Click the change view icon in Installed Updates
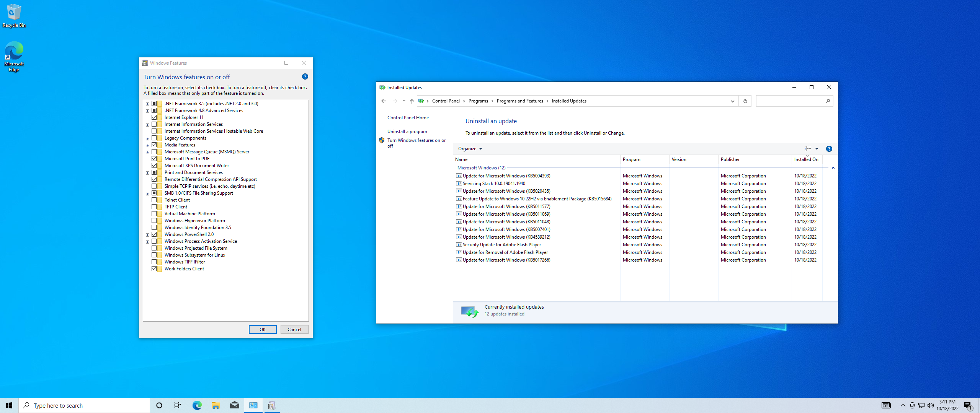This screenshot has height=413, width=980. pyautogui.click(x=808, y=149)
